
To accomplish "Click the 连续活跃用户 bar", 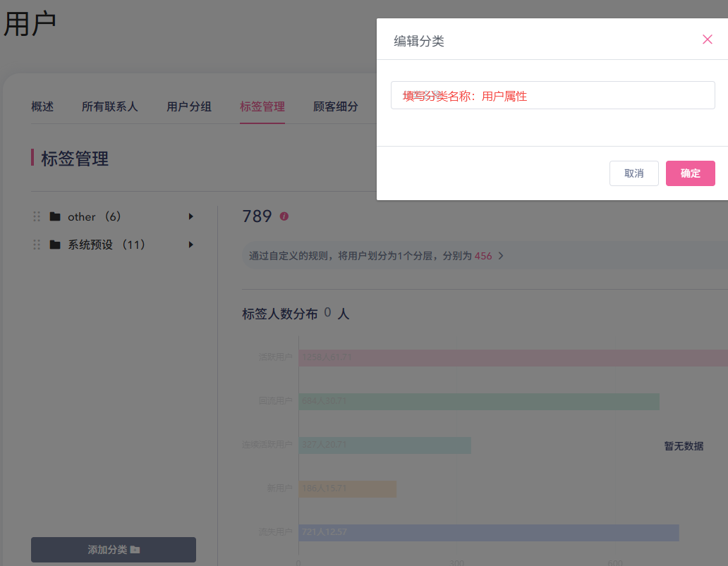I will coord(384,445).
